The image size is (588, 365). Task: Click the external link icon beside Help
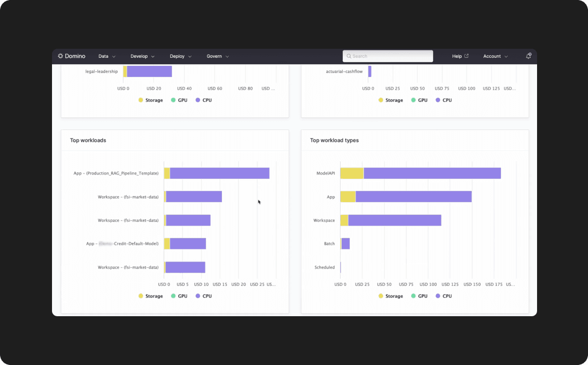point(466,56)
